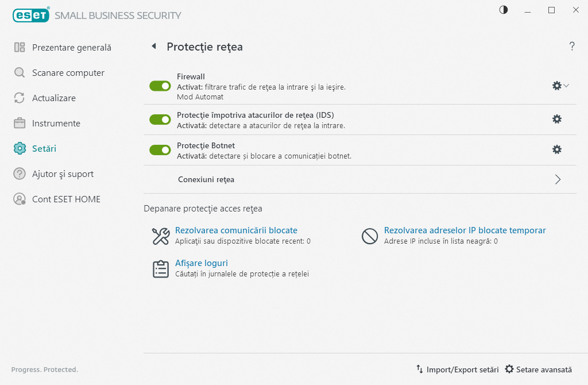
Task: Select Instrumente from the sidebar
Action: click(x=56, y=124)
